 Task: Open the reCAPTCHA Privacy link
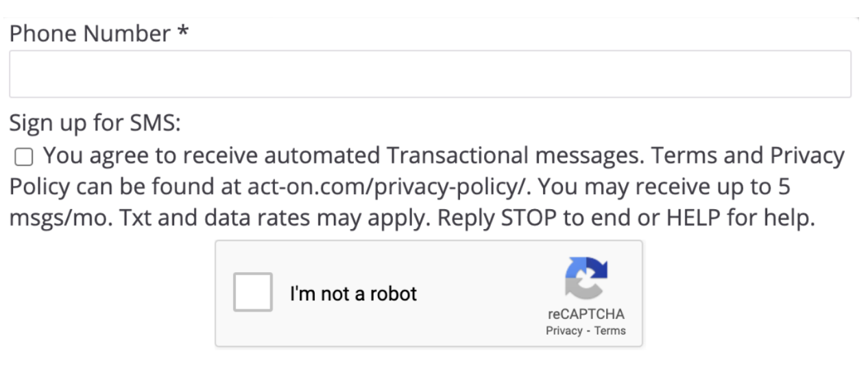[x=563, y=330]
